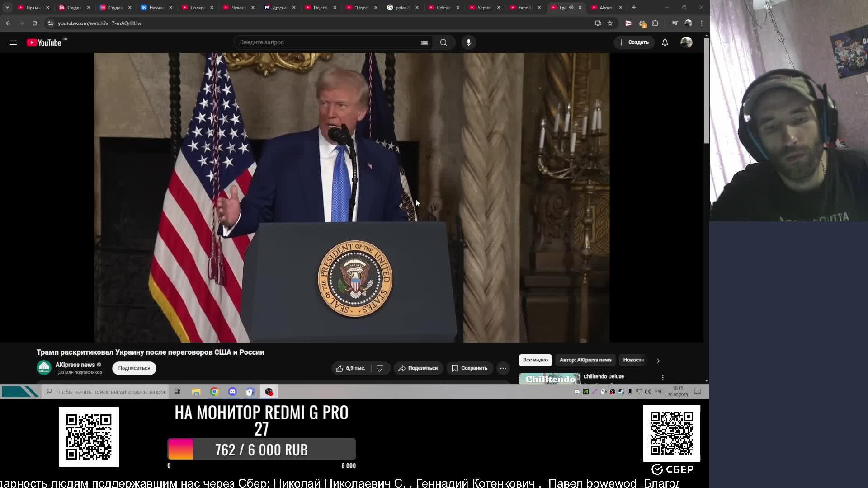Click the YouTube search magnifier button
This screenshot has width=868, height=488.
[x=443, y=42]
